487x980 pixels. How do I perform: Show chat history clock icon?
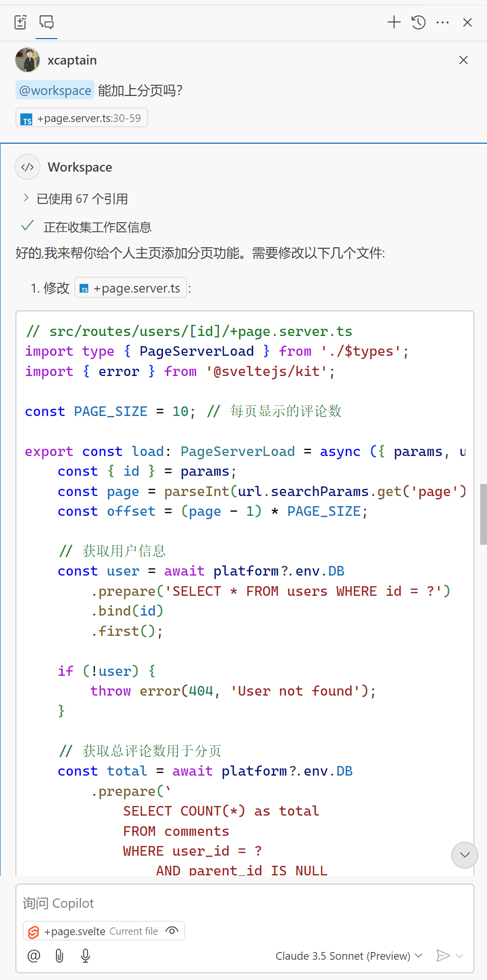(419, 22)
